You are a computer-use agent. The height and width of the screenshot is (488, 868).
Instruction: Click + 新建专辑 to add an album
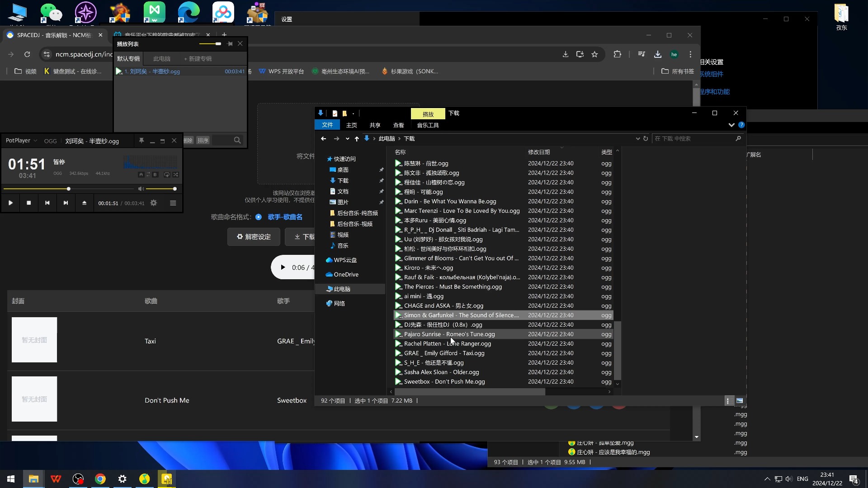pyautogui.click(x=198, y=59)
